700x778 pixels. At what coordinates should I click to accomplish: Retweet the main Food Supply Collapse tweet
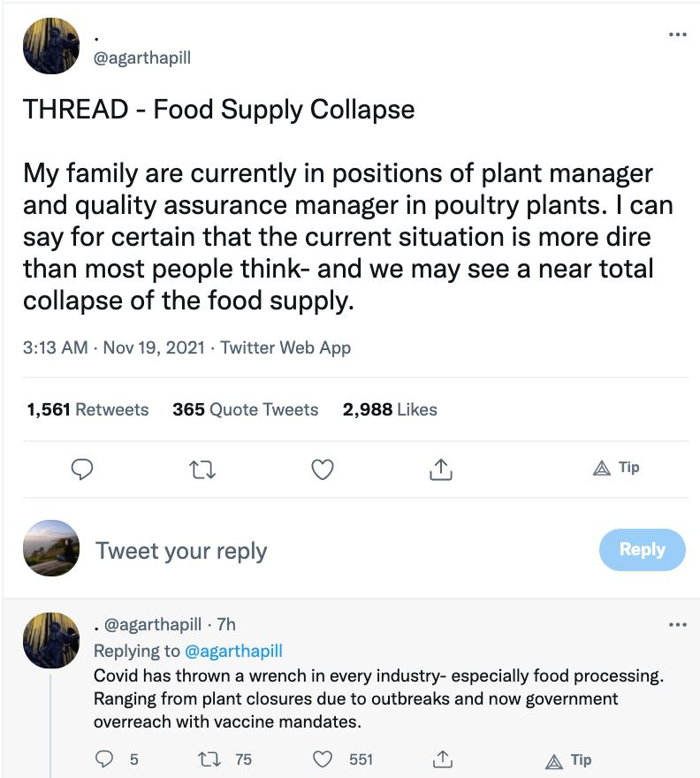(202, 469)
